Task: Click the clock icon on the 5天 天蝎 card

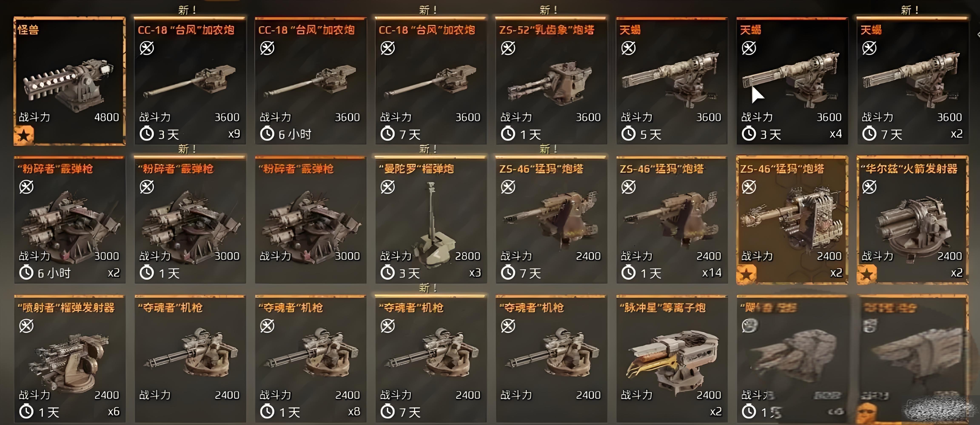Action: (x=628, y=134)
